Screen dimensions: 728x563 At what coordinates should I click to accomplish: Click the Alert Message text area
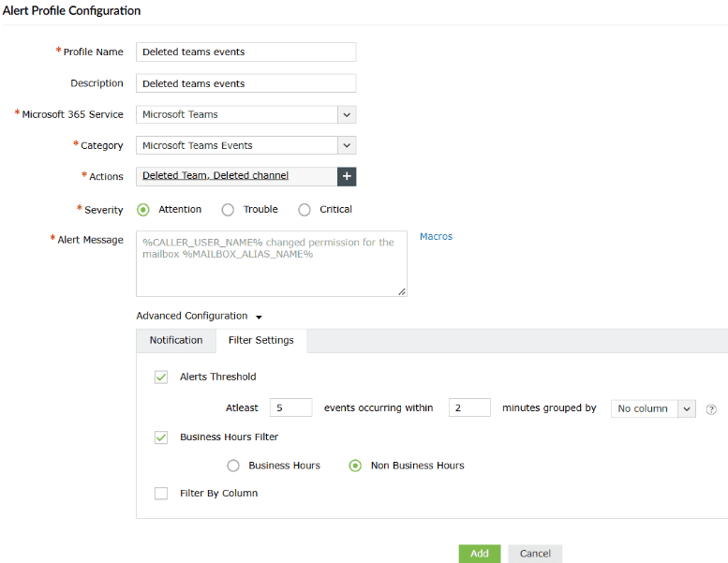point(272,264)
